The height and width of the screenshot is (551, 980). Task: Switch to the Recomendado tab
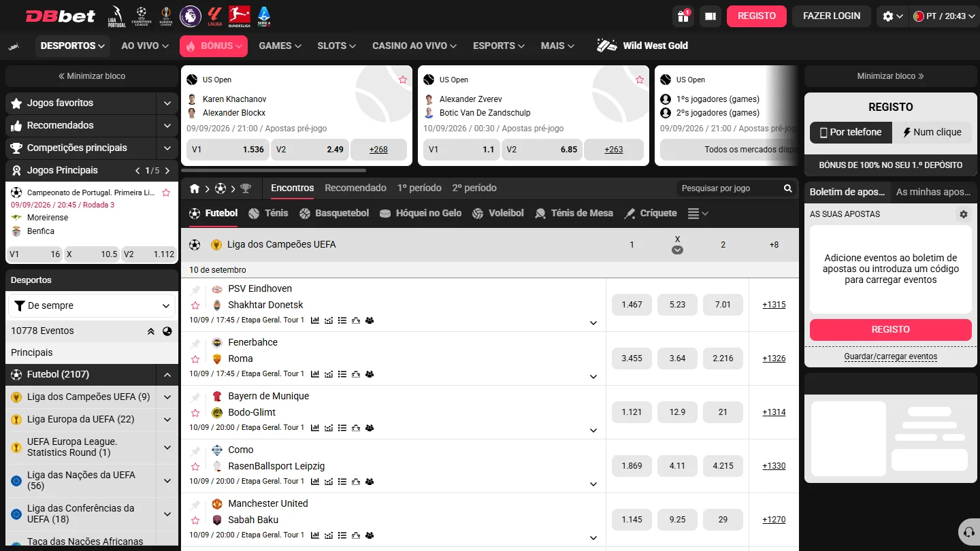pos(355,188)
